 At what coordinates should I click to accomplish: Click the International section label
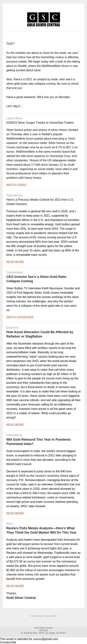(14, 435)
